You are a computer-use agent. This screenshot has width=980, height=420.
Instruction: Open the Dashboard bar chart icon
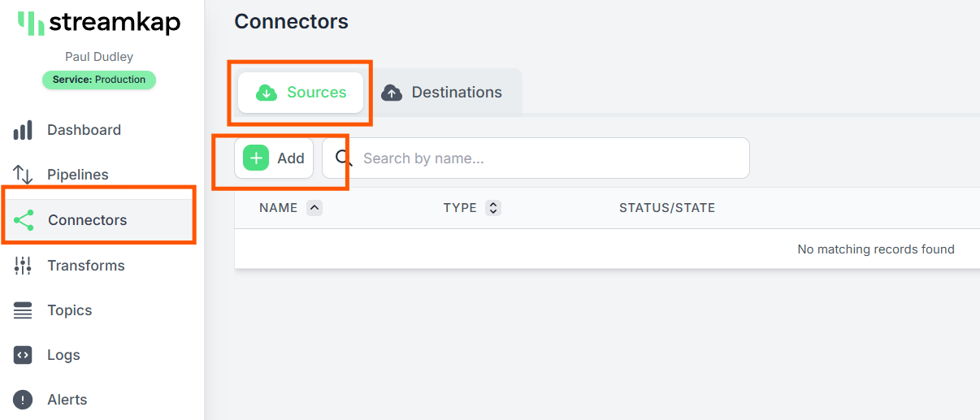point(23,130)
